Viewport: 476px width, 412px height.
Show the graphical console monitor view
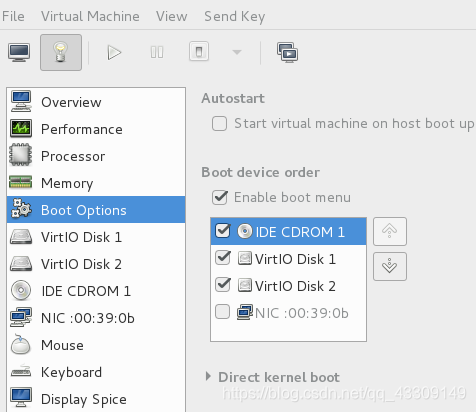point(19,52)
